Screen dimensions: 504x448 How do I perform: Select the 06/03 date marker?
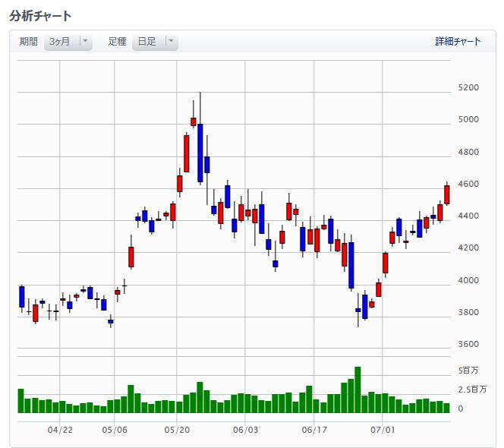[245, 430]
